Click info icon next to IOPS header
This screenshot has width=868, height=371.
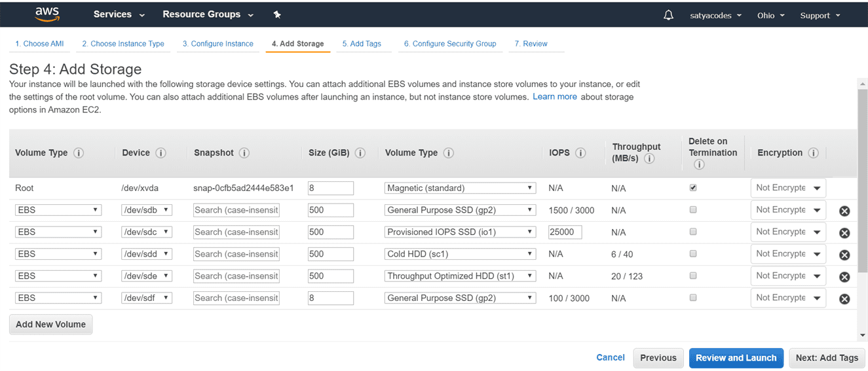tap(580, 152)
